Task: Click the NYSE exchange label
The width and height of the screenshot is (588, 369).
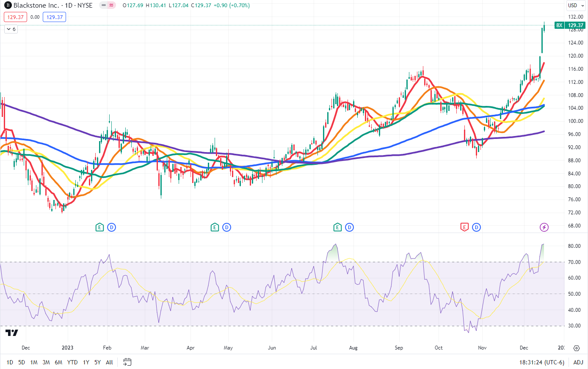Action: point(85,6)
